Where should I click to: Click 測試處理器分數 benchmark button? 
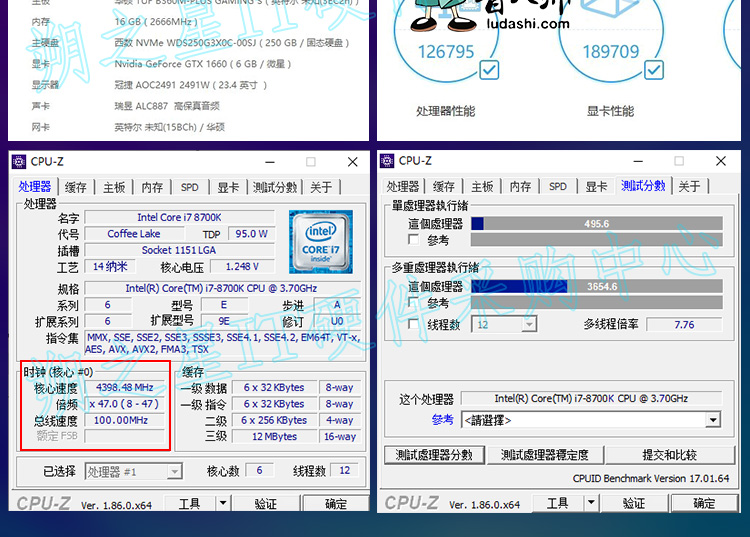[x=434, y=455]
